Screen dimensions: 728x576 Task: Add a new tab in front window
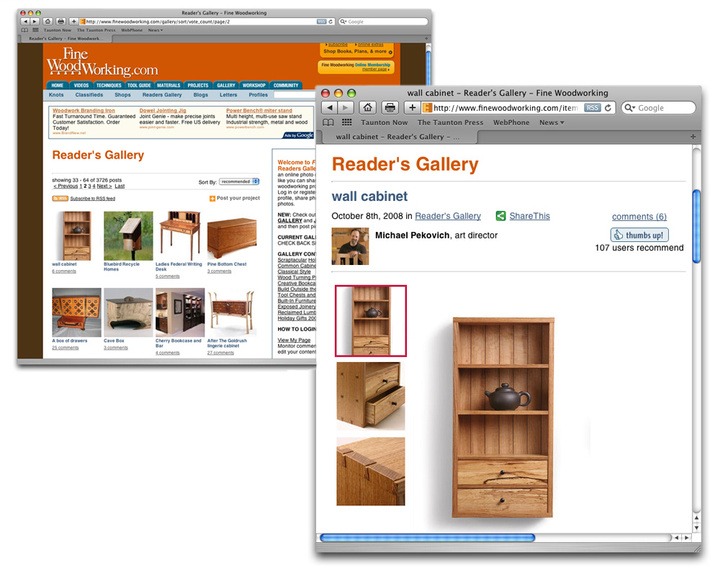coord(693,137)
